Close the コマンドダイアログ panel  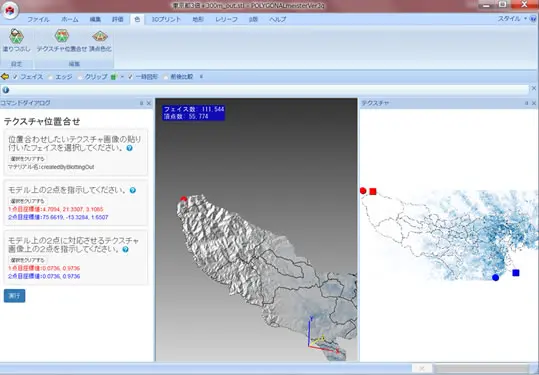(x=149, y=103)
